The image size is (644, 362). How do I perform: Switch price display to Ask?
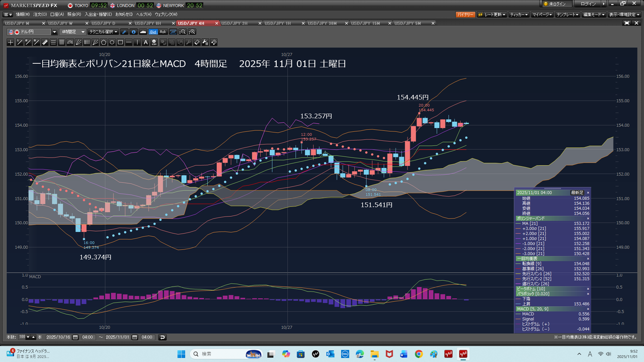click(163, 32)
